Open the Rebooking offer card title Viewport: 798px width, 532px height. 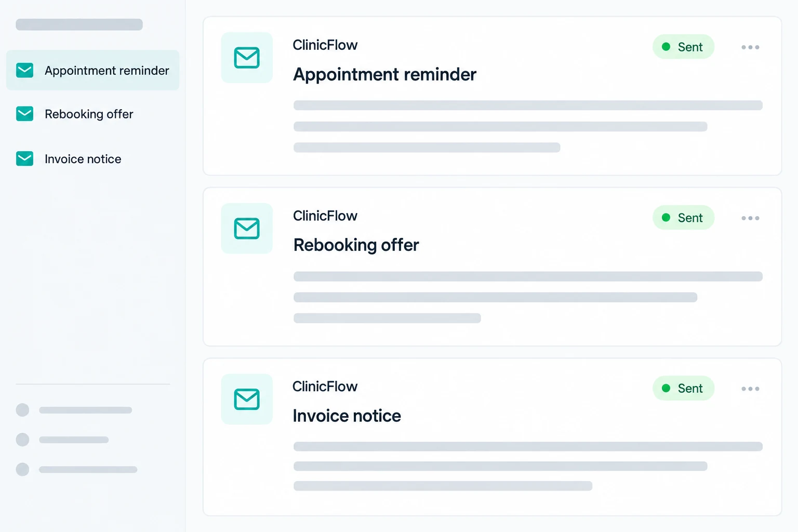356,245
